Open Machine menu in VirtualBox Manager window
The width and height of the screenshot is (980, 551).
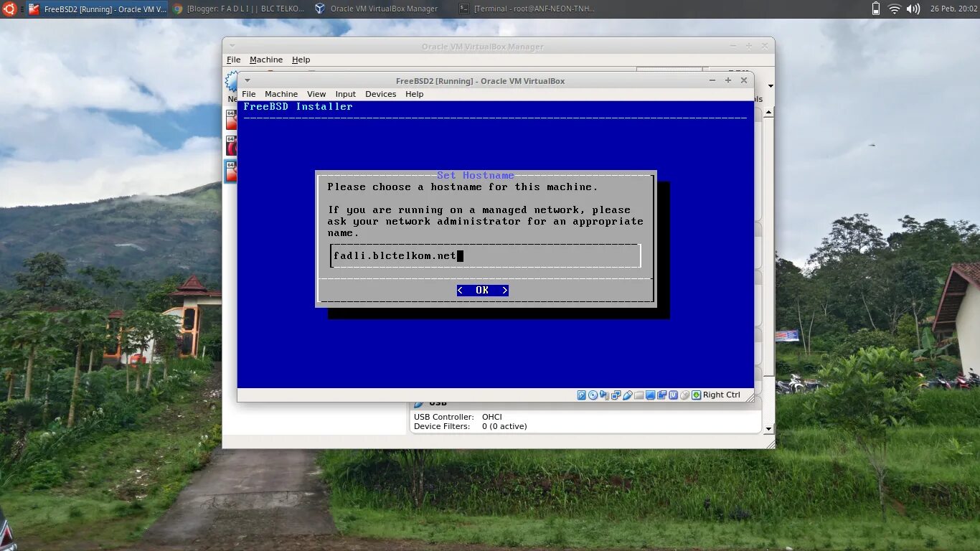[266, 60]
